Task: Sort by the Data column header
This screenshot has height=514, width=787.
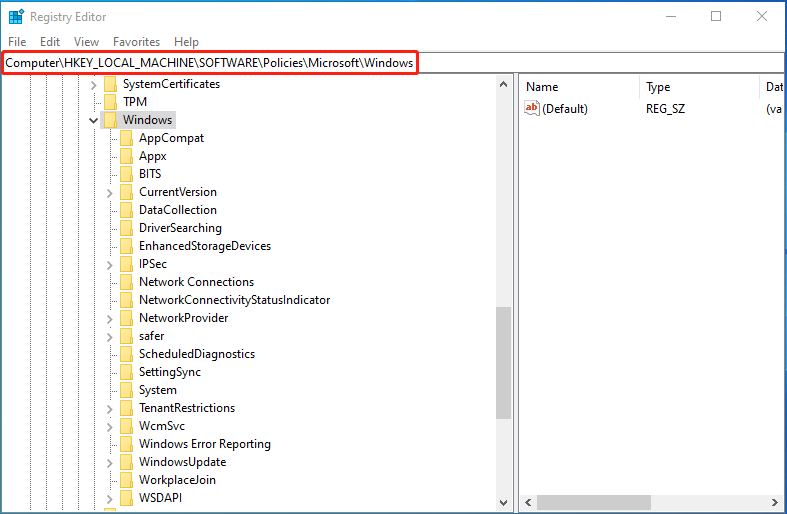Action: [x=772, y=87]
